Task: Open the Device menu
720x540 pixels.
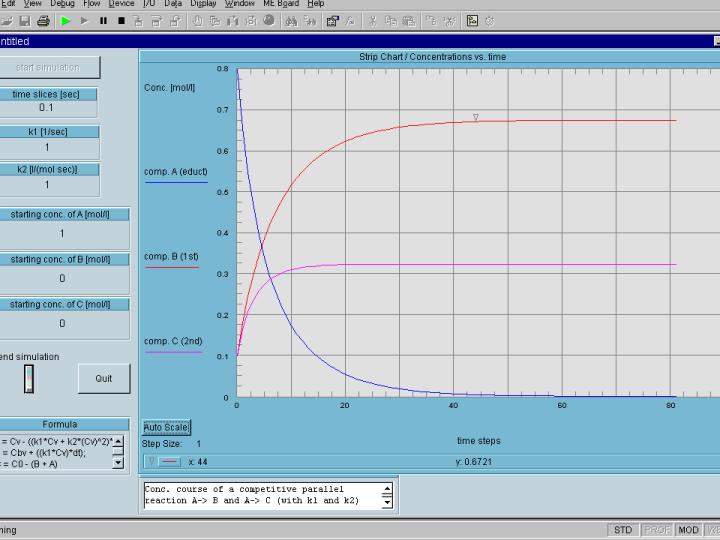Action: (x=121, y=4)
